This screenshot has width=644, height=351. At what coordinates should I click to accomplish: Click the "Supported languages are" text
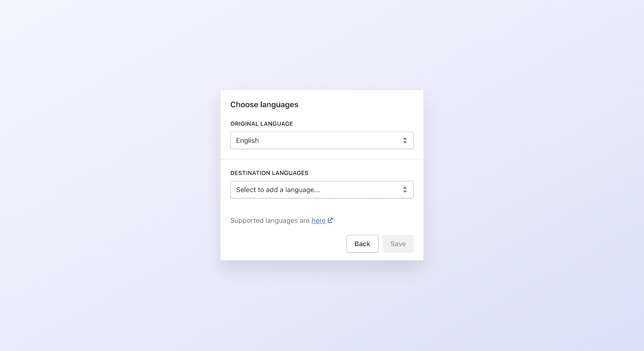tap(270, 220)
